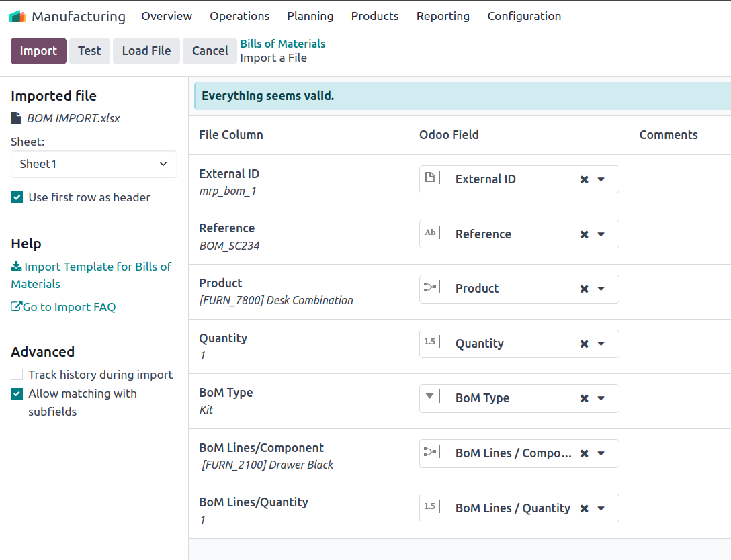Click the '[FURN_2100] Drawer Black' sample value

point(267,465)
